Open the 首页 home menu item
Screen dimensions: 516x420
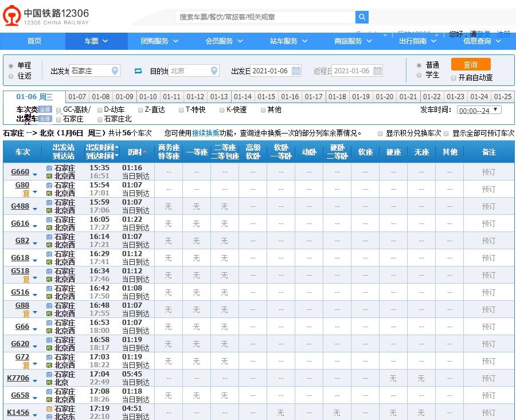pos(34,41)
